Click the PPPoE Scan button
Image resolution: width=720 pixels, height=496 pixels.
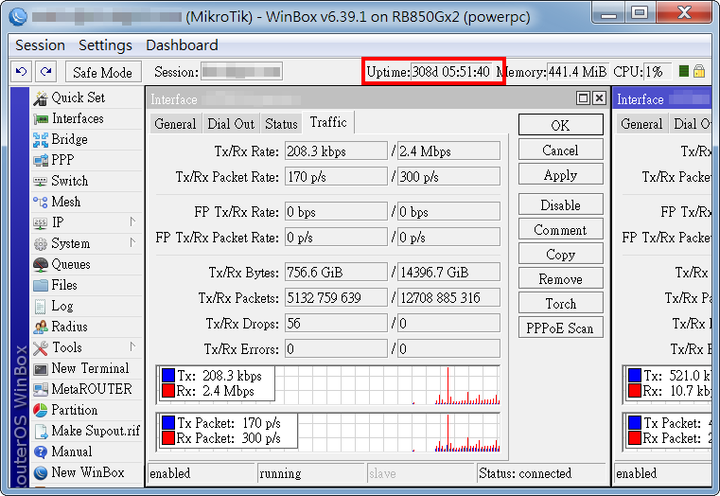[561, 328]
